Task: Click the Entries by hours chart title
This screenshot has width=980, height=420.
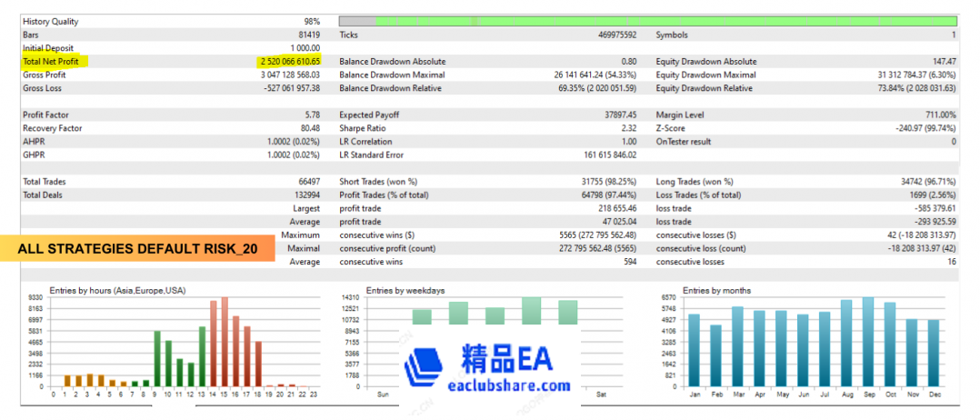Action: click(x=117, y=291)
